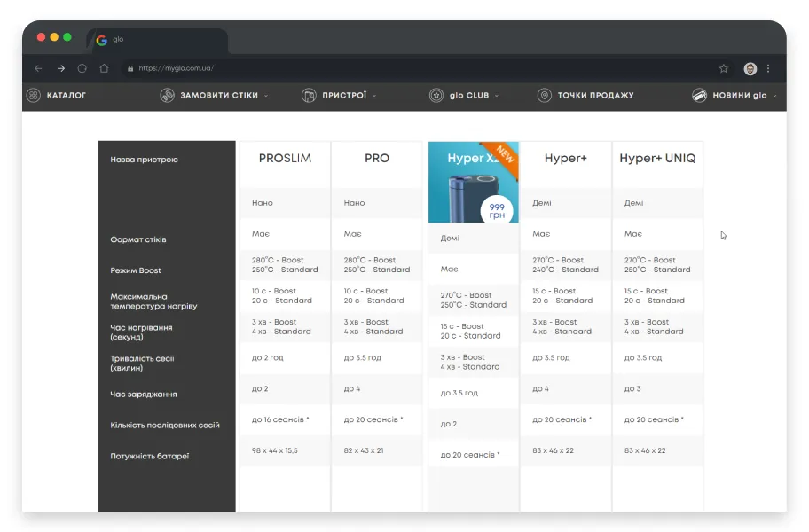
Task: Open the glo CLUB menu item
Action: click(x=469, y=96)
